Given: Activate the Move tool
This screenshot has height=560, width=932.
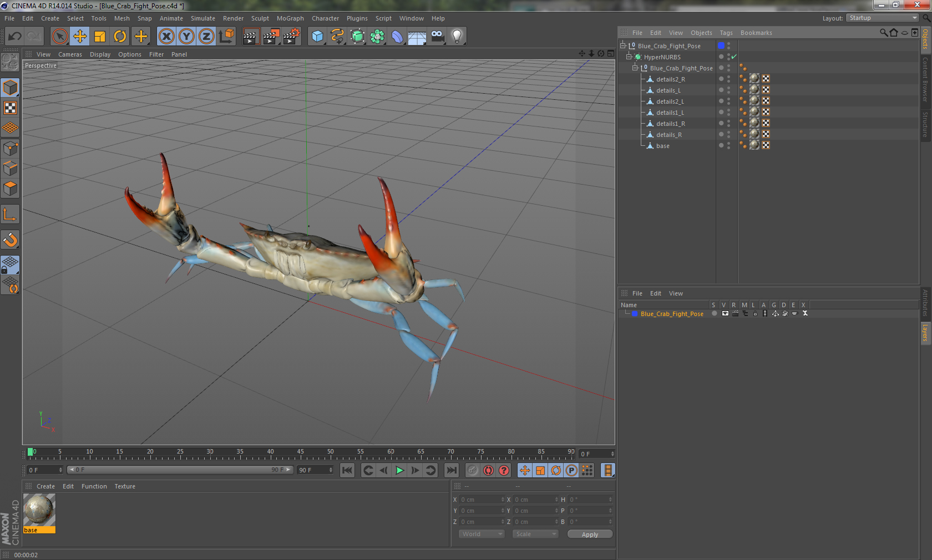Looking at the screenshot, I should click(80, 37).
